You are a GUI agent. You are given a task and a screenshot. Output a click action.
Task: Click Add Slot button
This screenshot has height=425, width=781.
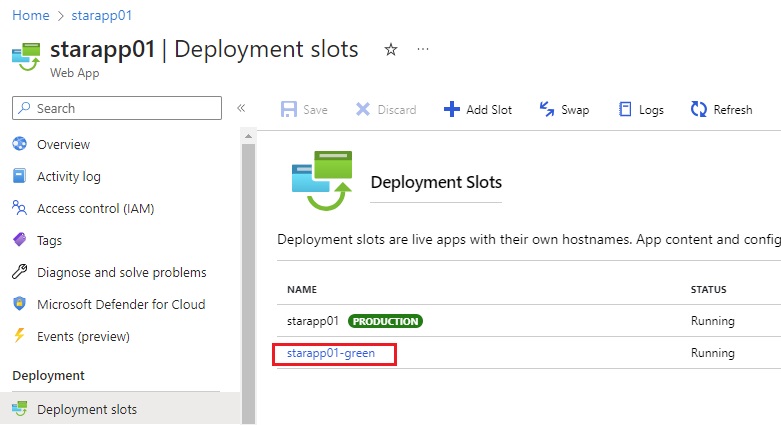coord(478,109)
